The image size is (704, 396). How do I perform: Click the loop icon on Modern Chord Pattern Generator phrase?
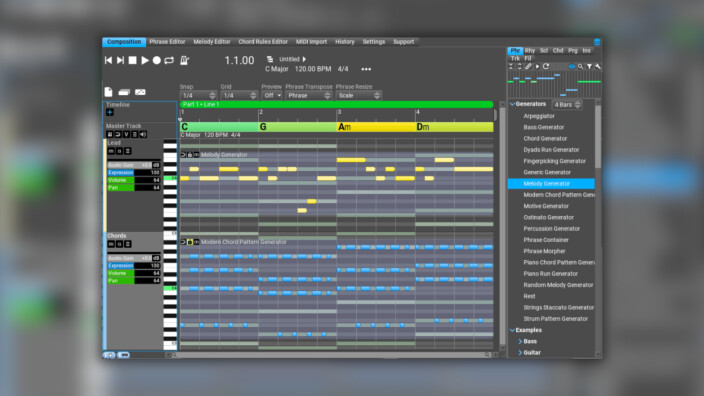click(183, 242)
